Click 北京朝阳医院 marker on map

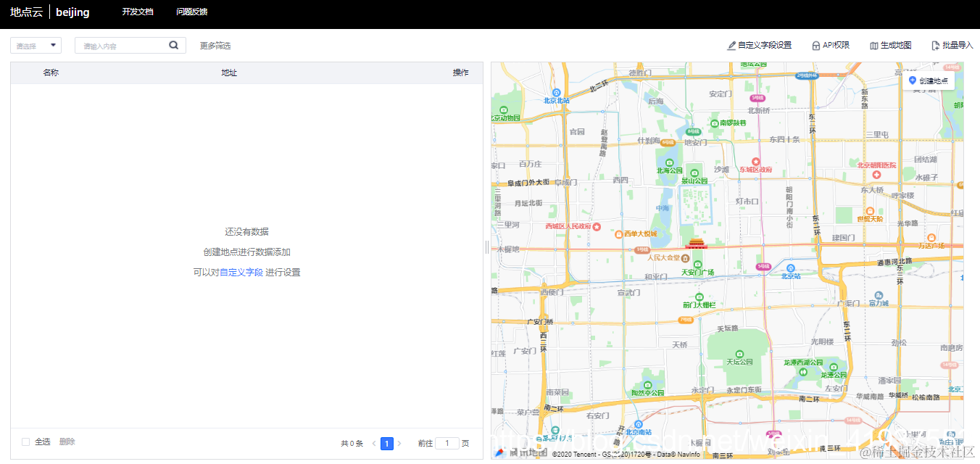point(876,175)
